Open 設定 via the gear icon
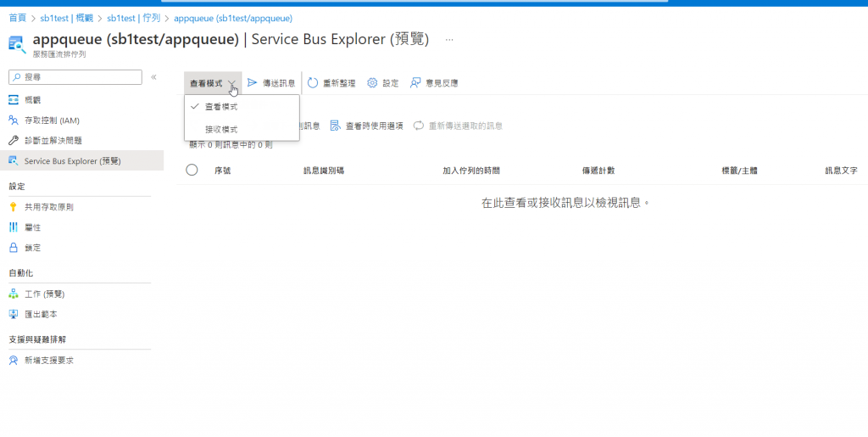 (x=372, y=83)
